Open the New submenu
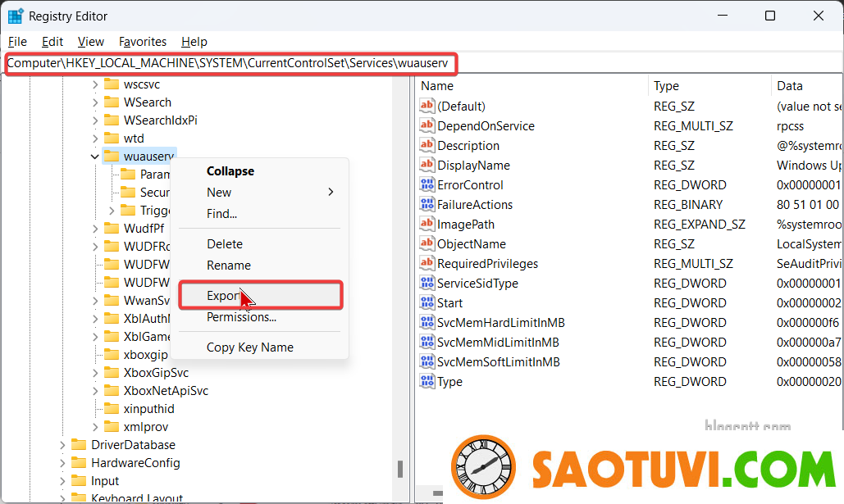Screen dimensions: 844x504 261,192
